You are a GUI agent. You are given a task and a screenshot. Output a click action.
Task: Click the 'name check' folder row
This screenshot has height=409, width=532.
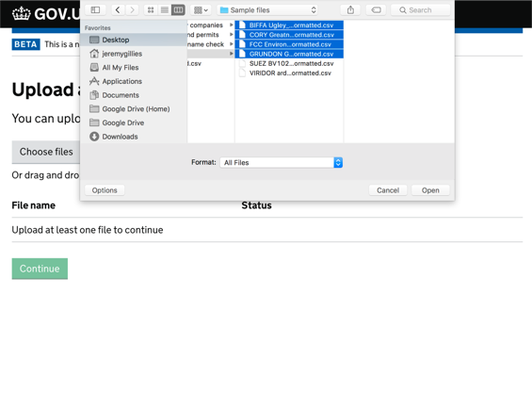click(x=211, y=44)
